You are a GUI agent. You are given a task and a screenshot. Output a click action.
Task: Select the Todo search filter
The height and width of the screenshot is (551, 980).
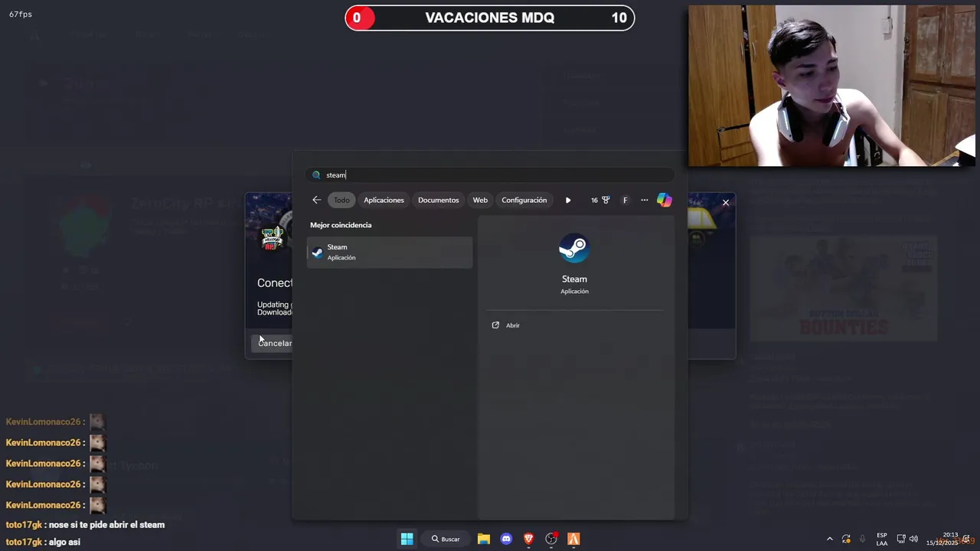coord(341,201)
